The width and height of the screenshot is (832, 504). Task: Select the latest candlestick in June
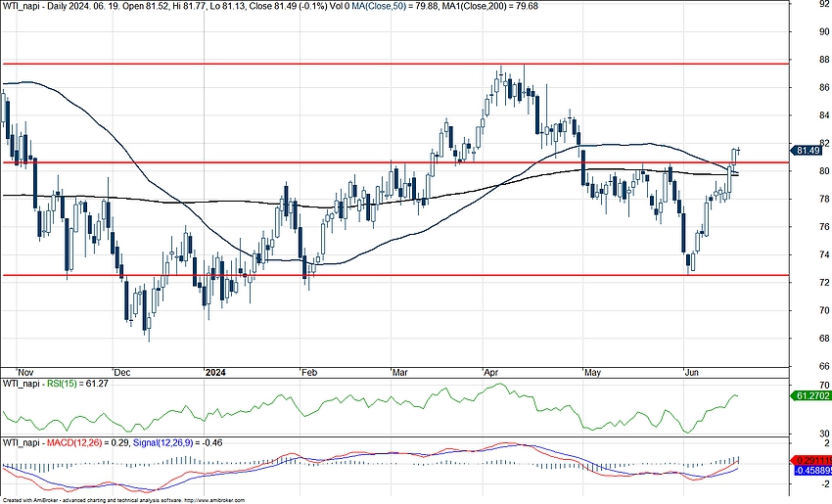tap(737, 151)
